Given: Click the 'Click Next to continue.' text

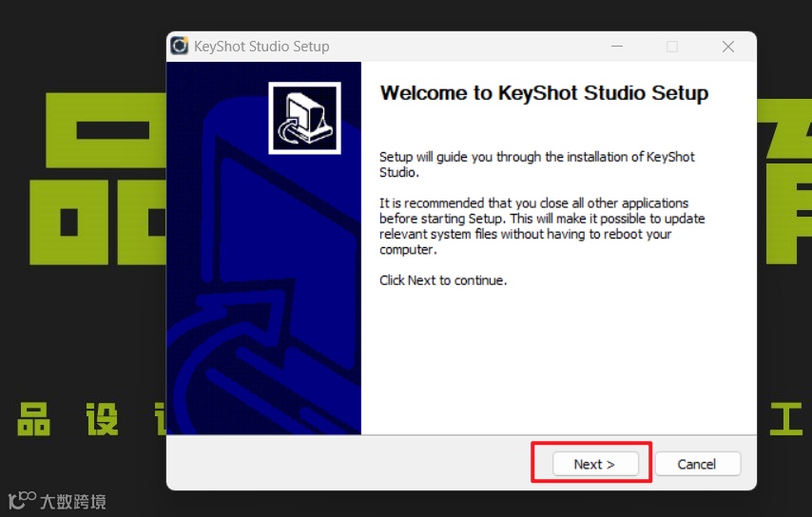Looking at the screenshot, I should 443,280.
